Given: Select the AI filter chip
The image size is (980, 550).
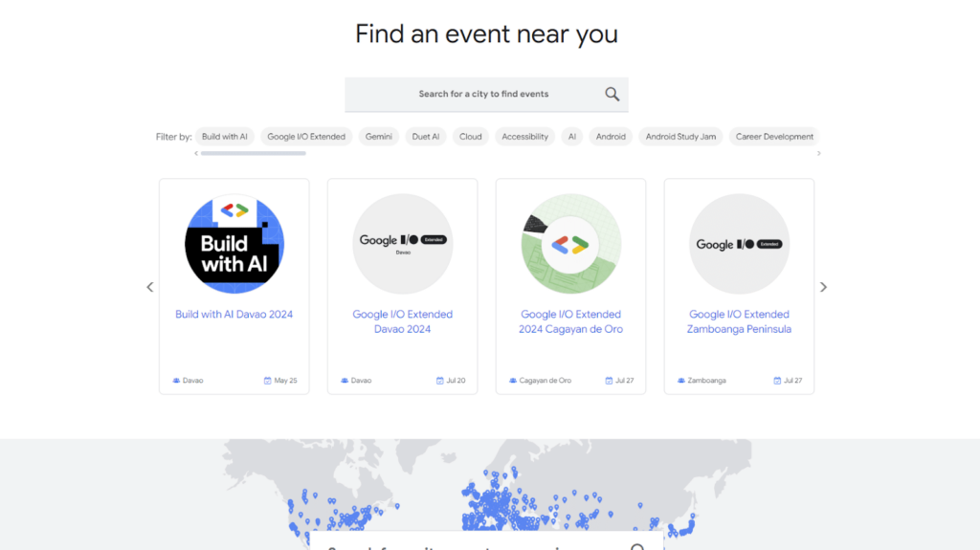Looking at the screenshot, I should (572, 136).
